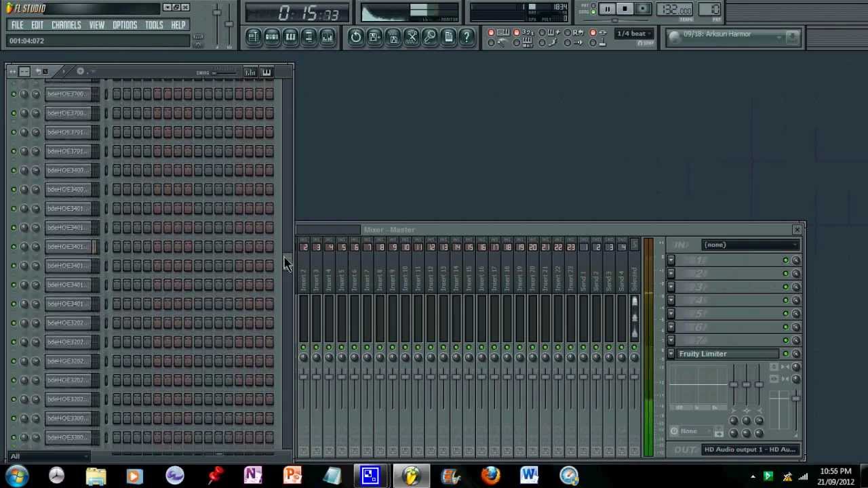
Task: Open the Piano Roll toolbar icon
Action: pos(290,37)
